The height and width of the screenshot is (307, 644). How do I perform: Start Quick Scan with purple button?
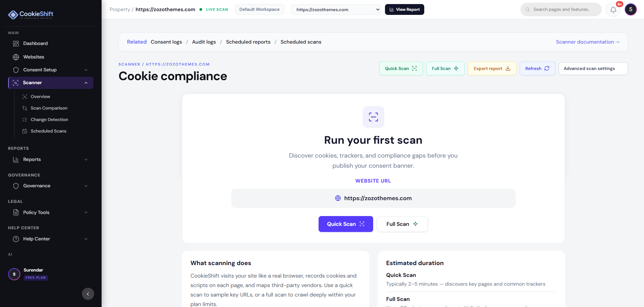(x=346, y=224)
